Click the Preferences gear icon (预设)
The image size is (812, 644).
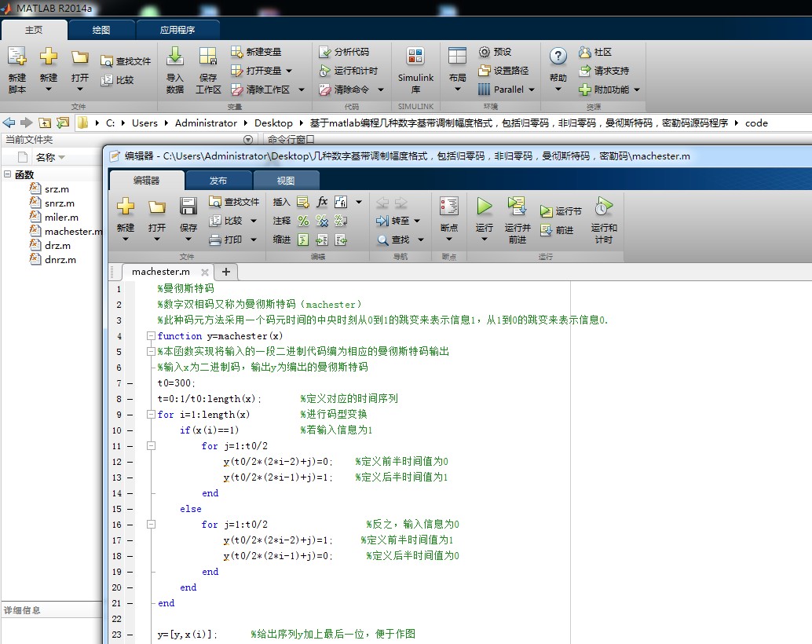[484, 52]
